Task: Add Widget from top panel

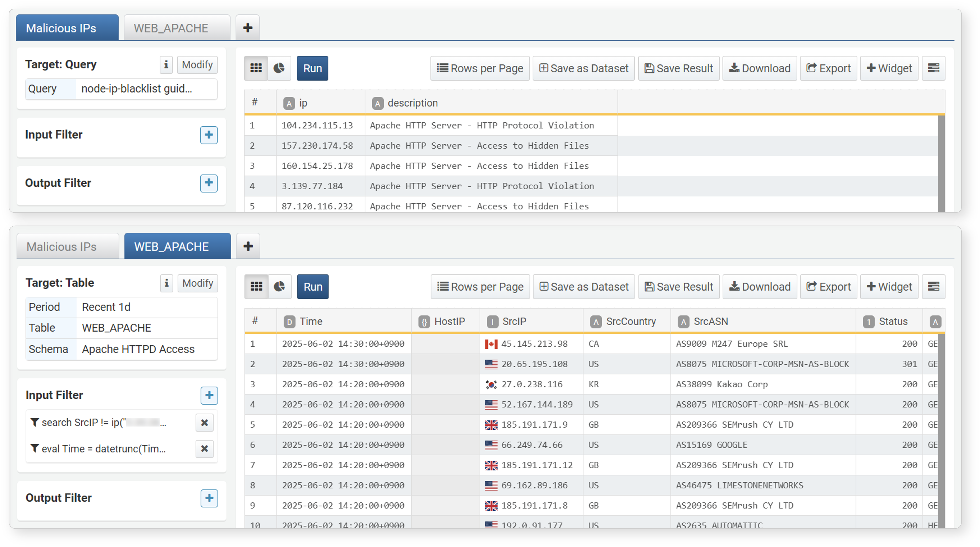Action: 889,68
